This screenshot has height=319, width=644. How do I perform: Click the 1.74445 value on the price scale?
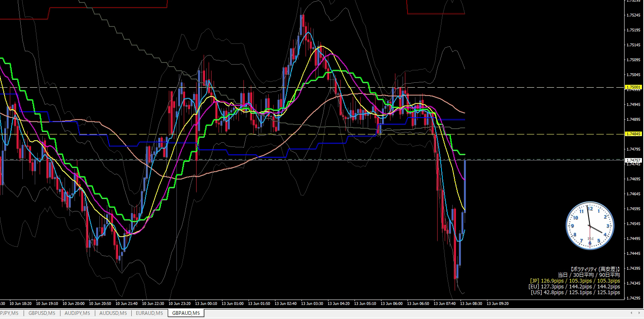[634, 254]
